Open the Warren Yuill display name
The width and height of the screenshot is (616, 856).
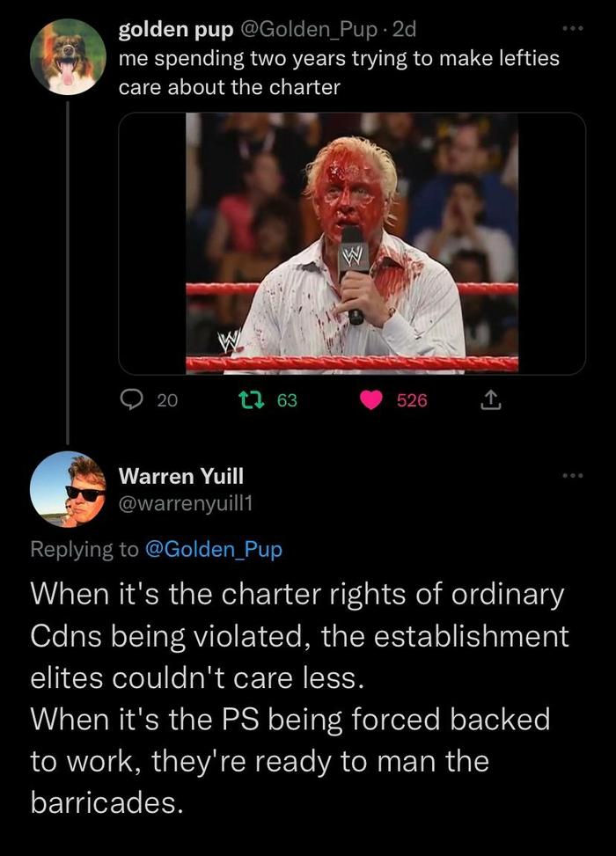pos(180,476)
